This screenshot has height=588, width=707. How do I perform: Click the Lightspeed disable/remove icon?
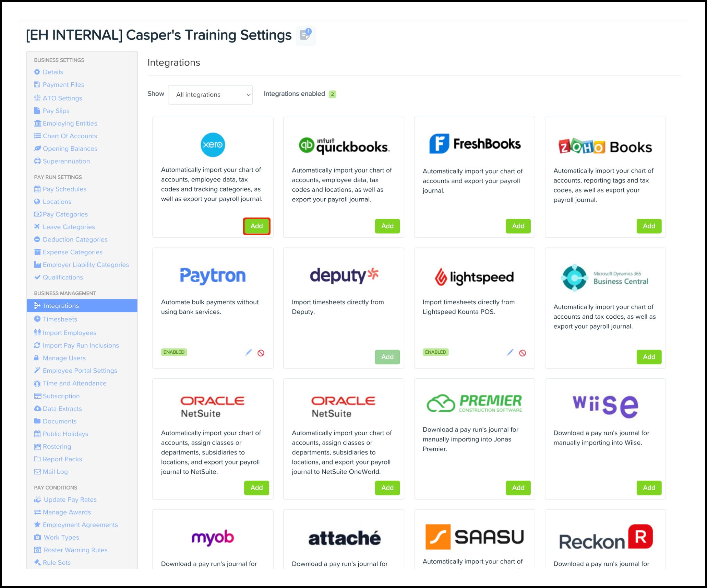[x=523, y=353]
